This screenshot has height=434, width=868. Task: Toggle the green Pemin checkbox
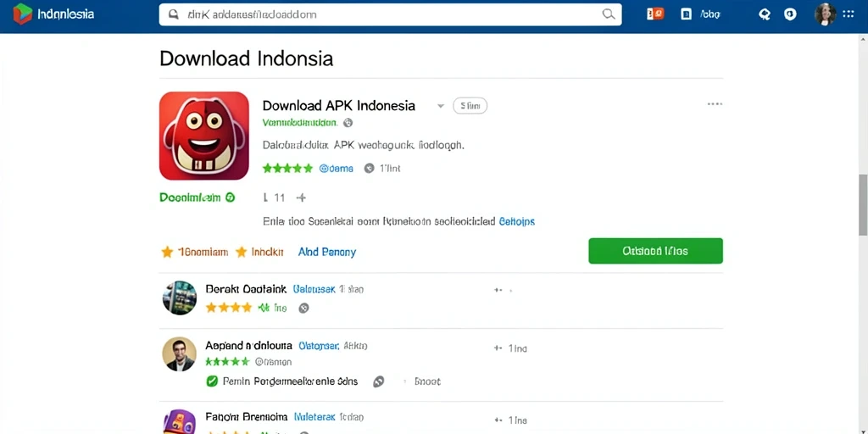click(x=211, y=381)
